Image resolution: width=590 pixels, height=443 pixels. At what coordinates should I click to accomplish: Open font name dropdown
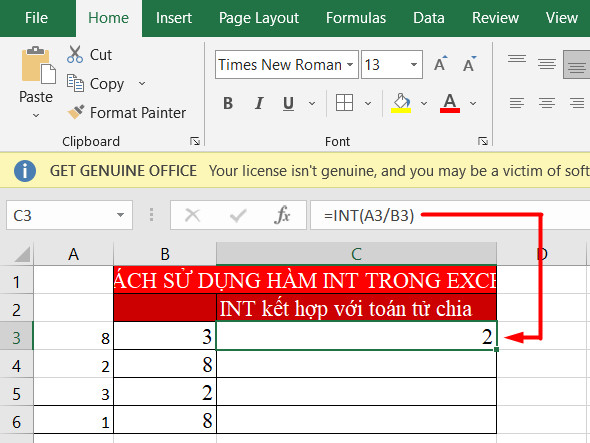coord(350,64)
